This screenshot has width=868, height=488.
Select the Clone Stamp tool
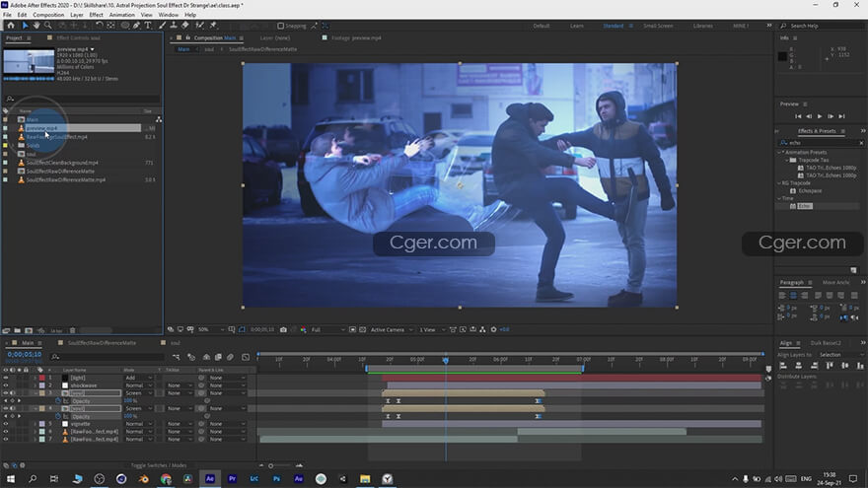pyautogui.click(x=174, y=26)
